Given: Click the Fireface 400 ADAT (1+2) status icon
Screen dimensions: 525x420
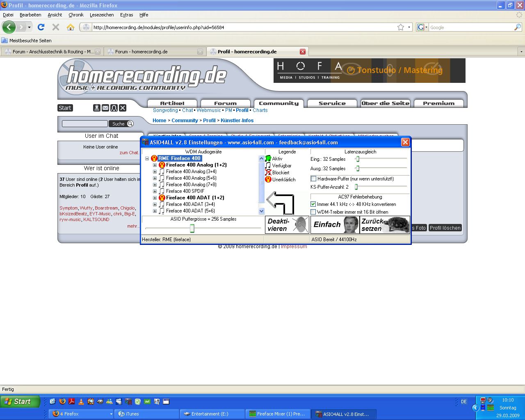Looking at the screenshot, I should [162, 198].
